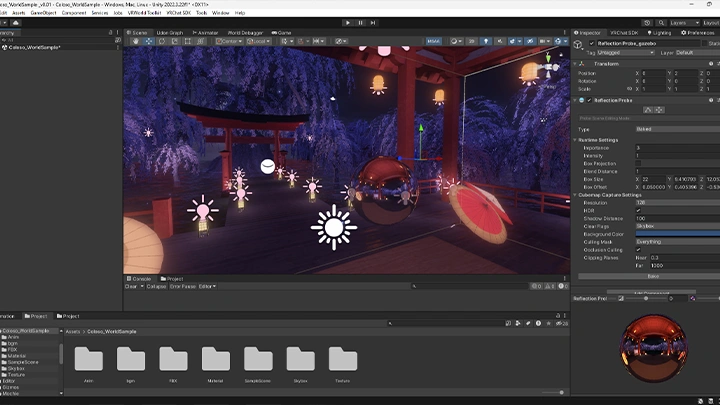Open Undo History icon in top toolbar

pyautogui.click(x=647, y=22)
